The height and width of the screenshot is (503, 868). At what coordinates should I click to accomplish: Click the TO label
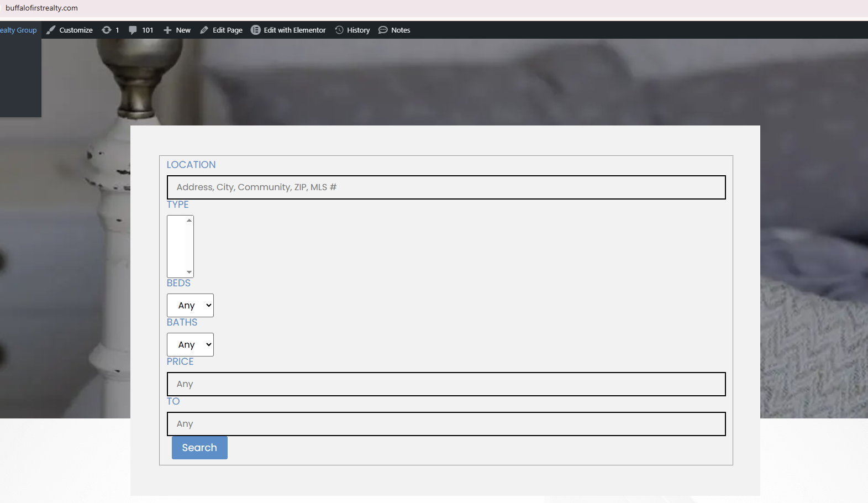tap(173, 401)
